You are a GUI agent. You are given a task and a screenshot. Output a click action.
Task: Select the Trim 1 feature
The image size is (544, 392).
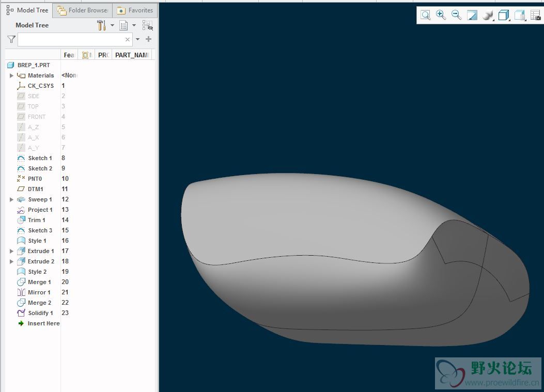(x=37, y=221)
